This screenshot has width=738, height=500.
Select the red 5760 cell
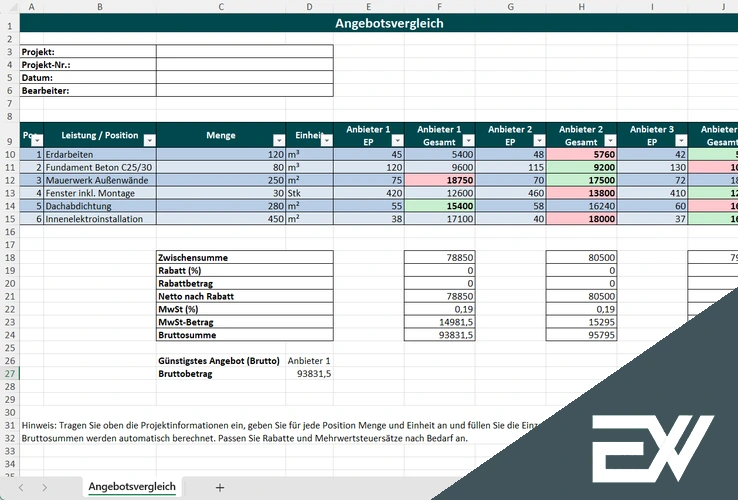tap(581, 154)
